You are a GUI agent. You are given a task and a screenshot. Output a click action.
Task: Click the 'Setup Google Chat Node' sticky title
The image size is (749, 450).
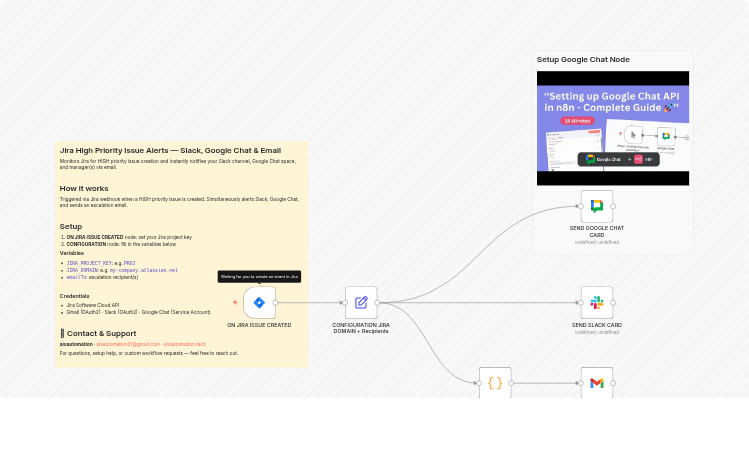(583, 60)
